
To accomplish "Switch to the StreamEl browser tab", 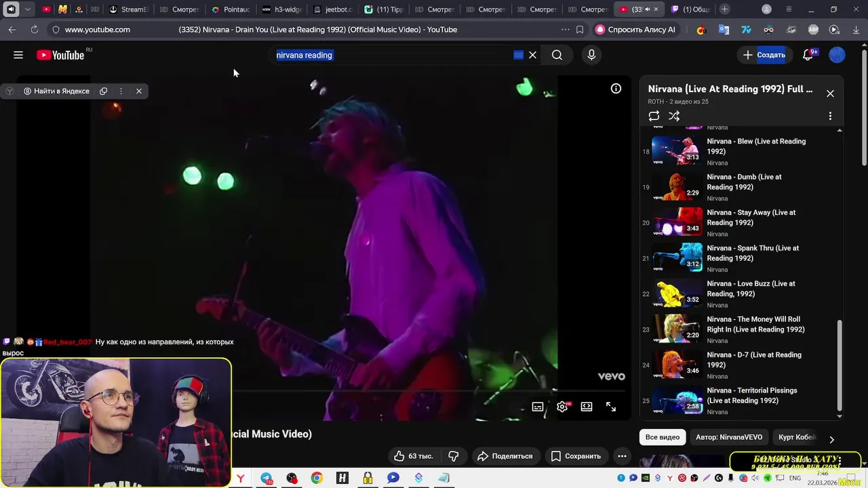I will (128, 9).
